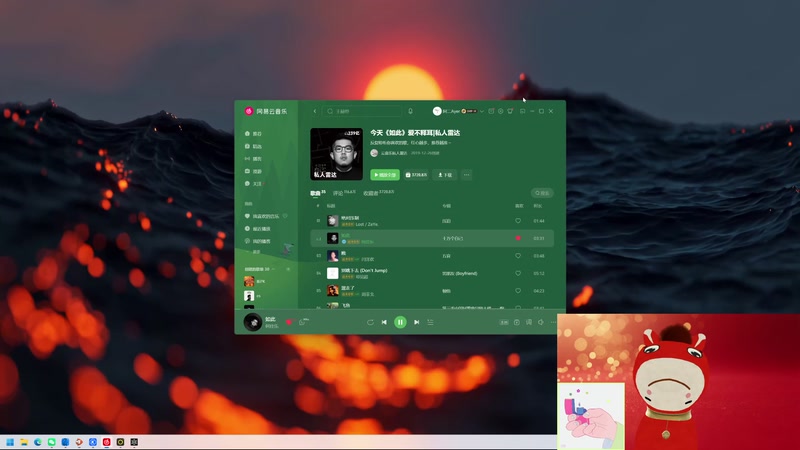Open the 关注 following item in the sidebar
Screen dimensions: 800x450
pos(253,184)
